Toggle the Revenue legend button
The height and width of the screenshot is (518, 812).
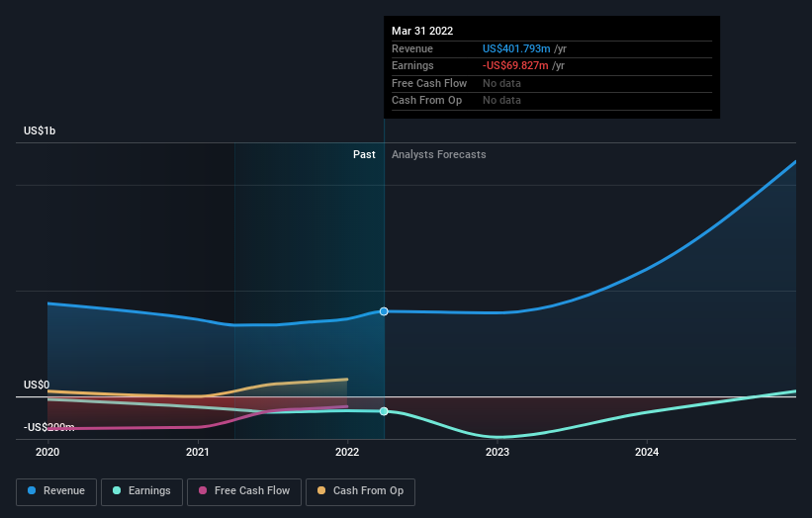pos(56,491)
